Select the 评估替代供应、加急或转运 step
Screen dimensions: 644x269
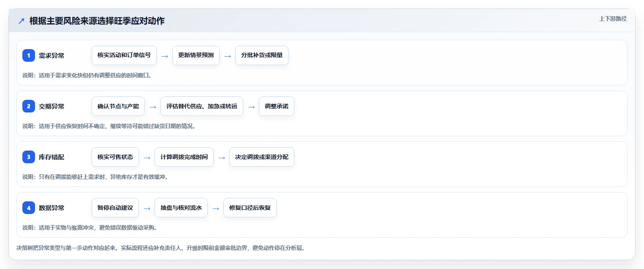pos(202,106)
